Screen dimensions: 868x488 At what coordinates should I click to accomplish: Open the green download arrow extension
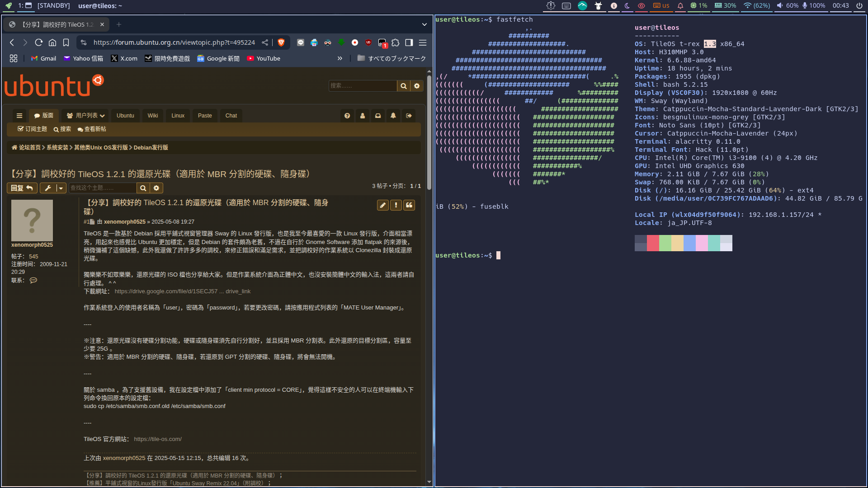pyautogui.click(x=341, y=42)
